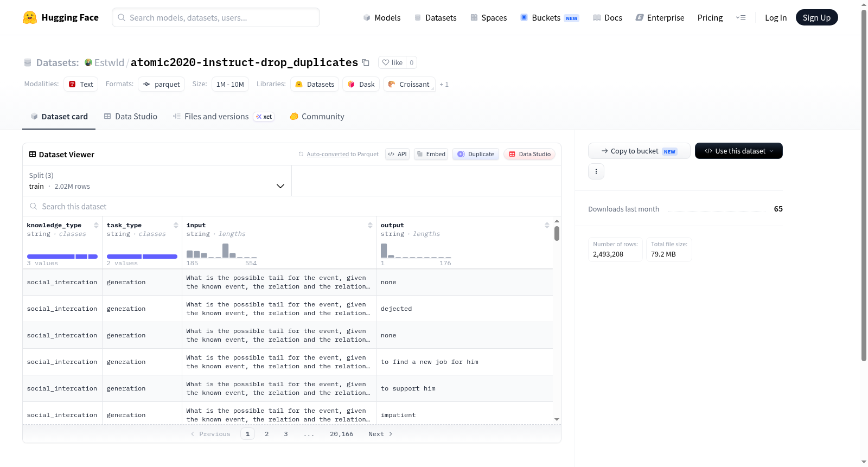Click the Sign Up button

(x=816, y=18)
